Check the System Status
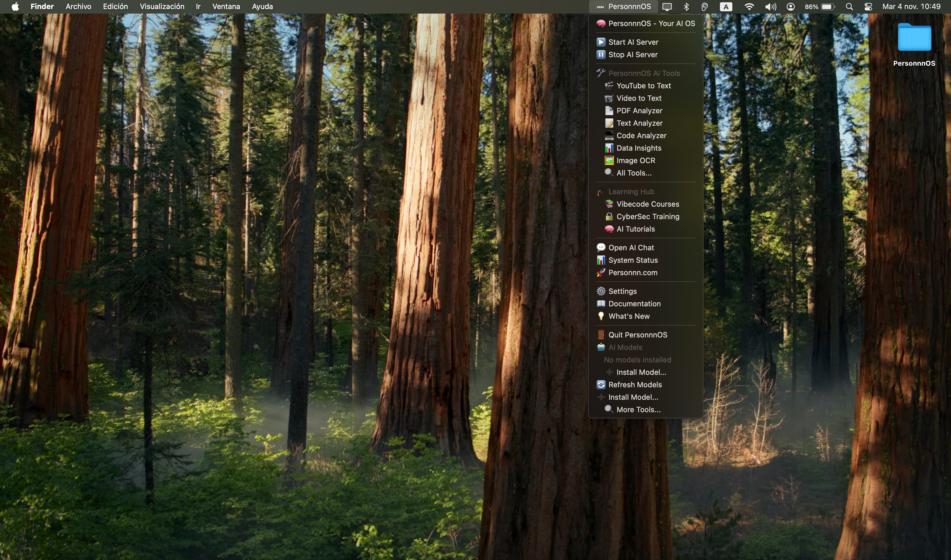This screenshot has height=560, width=951. click(633, 260)
